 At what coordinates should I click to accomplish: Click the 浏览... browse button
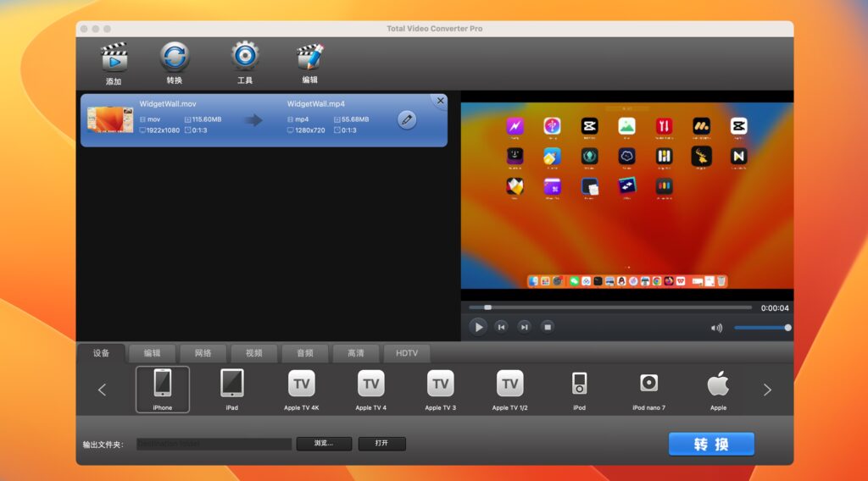[x=324, y=444]
